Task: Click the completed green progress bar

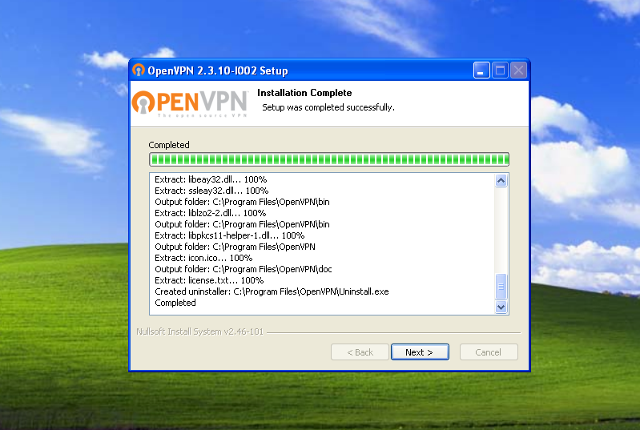Action: tap(329, 160)
